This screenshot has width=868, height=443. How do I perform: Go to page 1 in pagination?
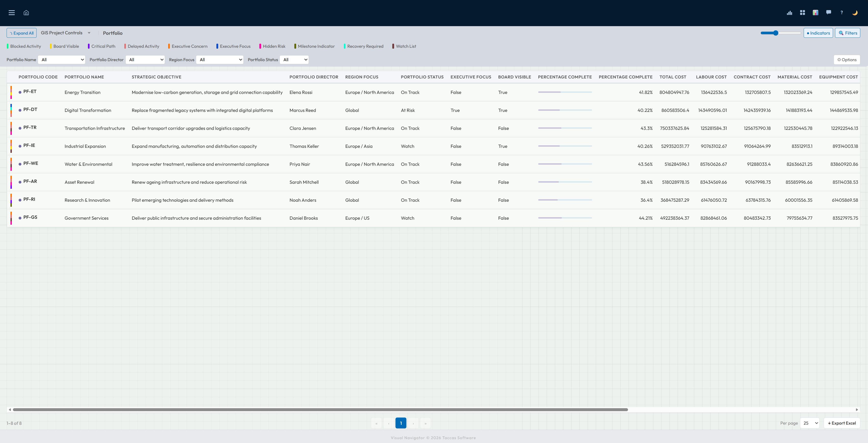click(401, 423)
